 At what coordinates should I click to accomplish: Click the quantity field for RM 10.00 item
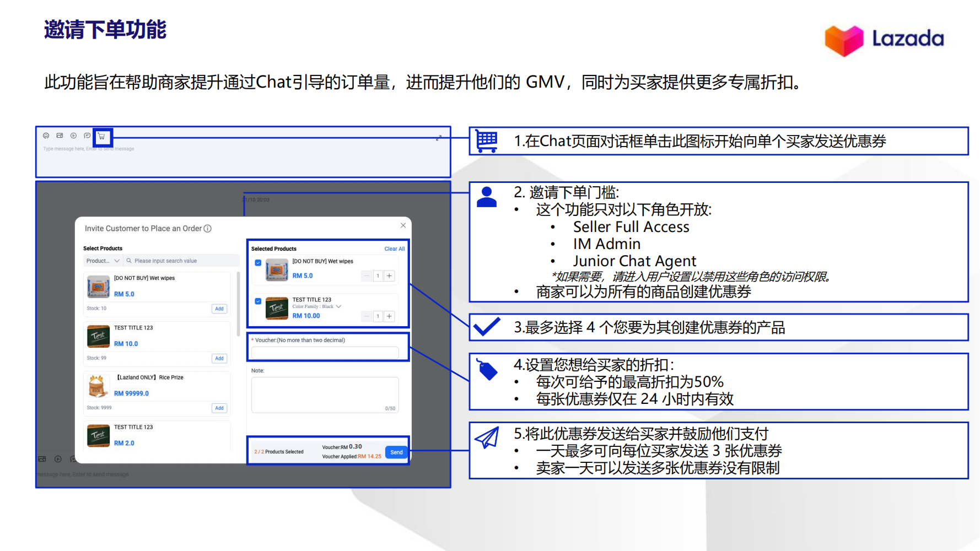click(378, 316)
